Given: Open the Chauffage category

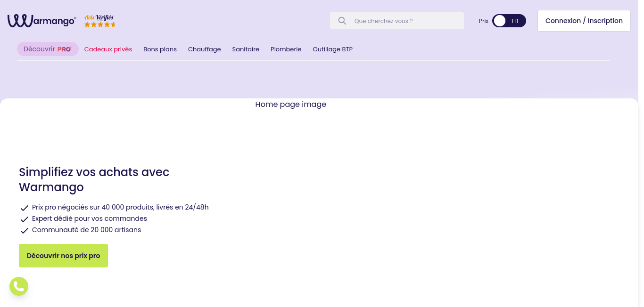Looking at the screenshot, I should [x=204, y=49].
